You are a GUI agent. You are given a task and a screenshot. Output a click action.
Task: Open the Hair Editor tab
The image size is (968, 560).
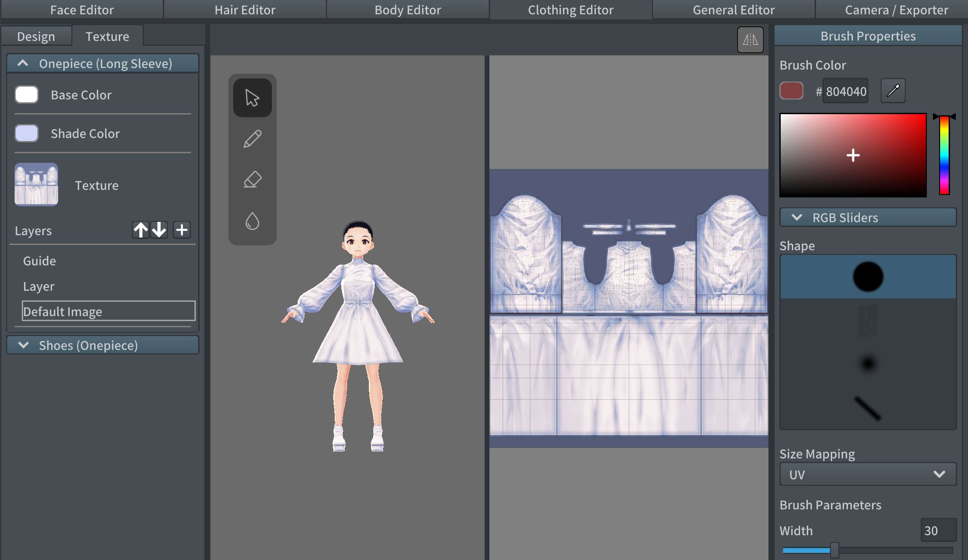pyautogui.click(x=245, y=10)
